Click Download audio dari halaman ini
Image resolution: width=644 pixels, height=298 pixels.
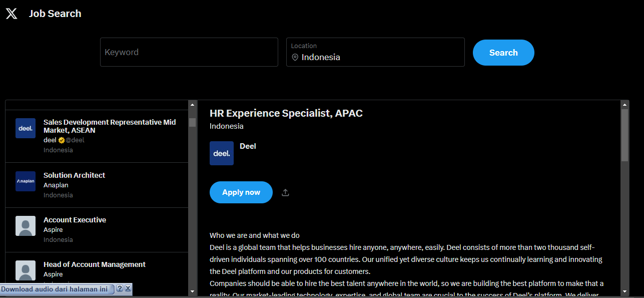54,289
